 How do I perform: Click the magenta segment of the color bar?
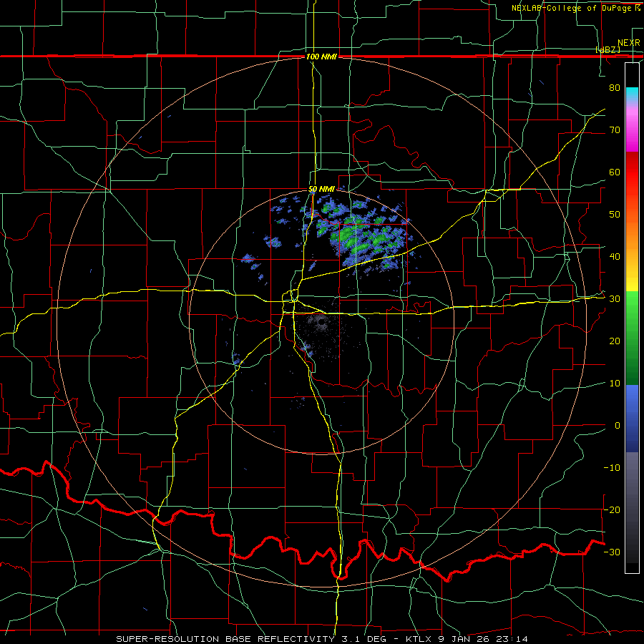point(632,130)
